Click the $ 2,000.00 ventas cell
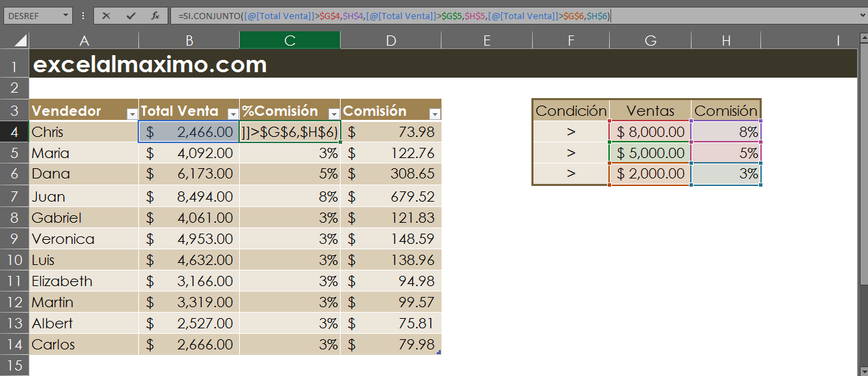This screenshot has height=376, width=868. (x=651, y=174)
